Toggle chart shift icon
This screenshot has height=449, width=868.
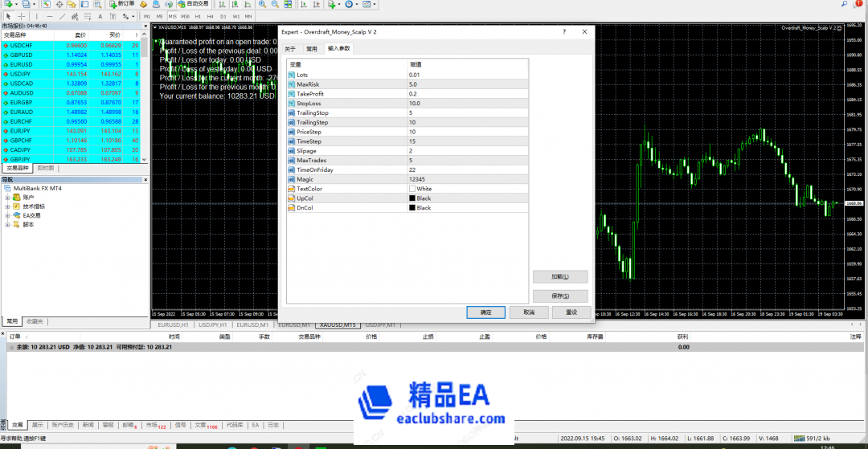[x=316, y=4]
